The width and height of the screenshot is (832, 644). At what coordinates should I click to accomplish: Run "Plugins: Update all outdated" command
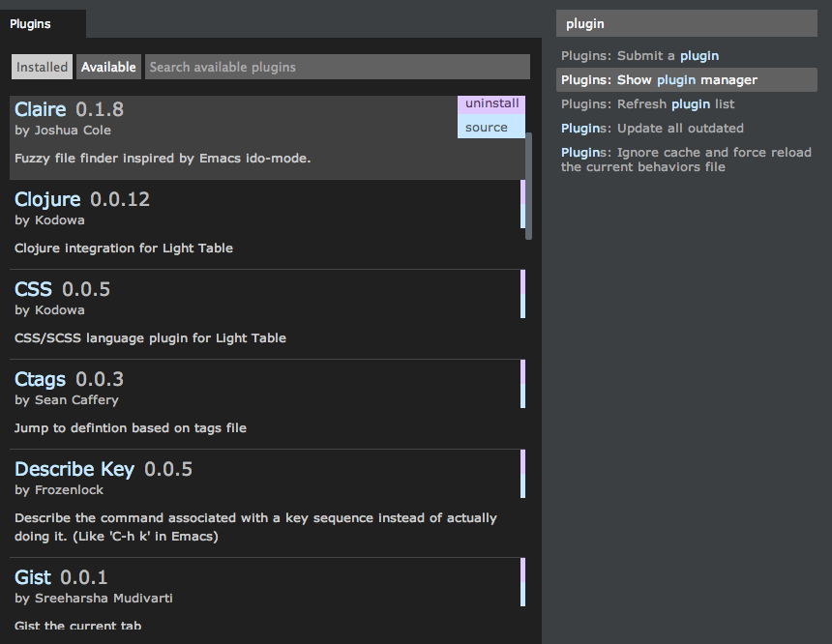[652, 128]
